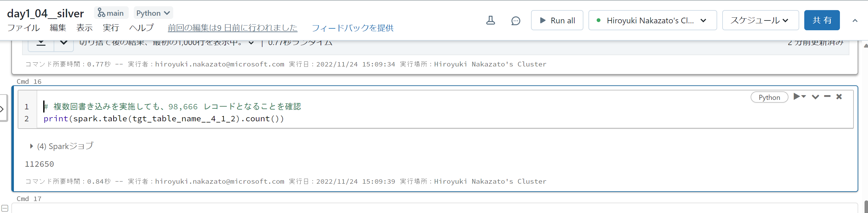Delete cell Cmd 16 with x icon

839,96
